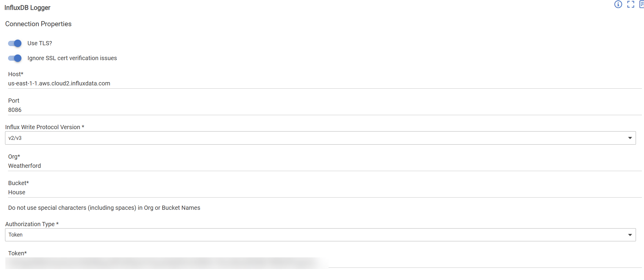
Task: Expand the app to fullscreen view
Action: [631, 4]
